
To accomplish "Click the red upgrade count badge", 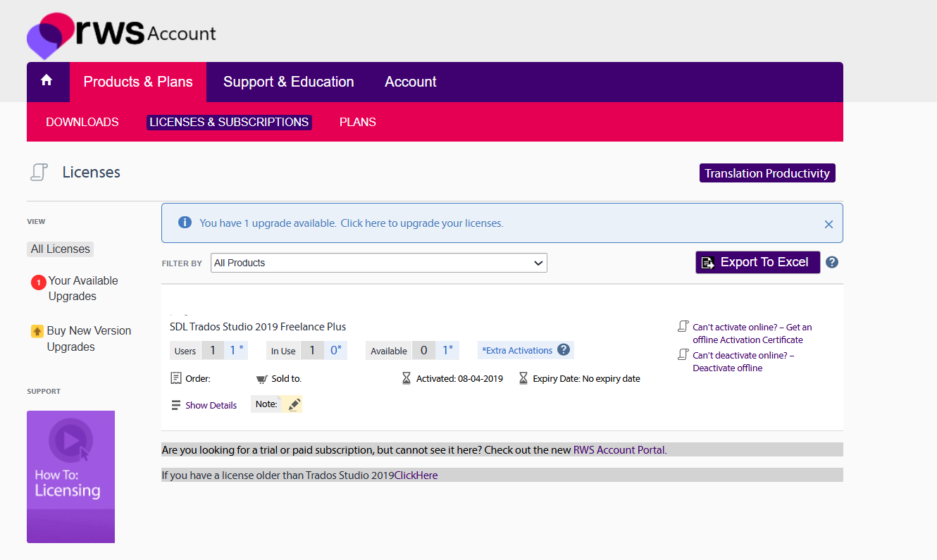I will click(x=38, y=282).
